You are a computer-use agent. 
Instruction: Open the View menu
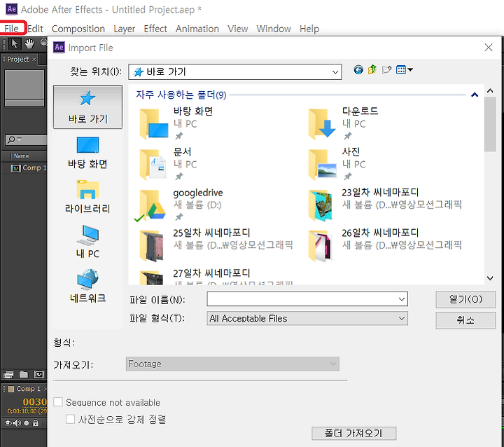[x=237, y=29]
